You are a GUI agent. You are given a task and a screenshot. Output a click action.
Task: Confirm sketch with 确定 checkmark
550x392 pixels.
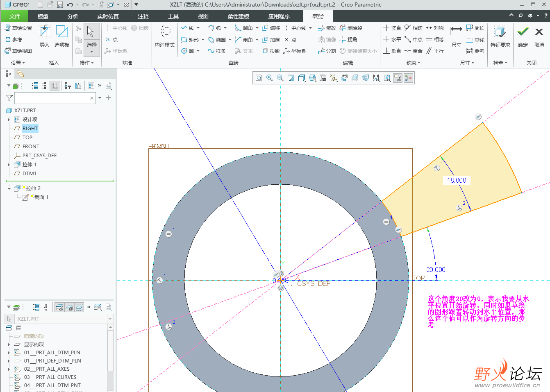click(523, 36)
